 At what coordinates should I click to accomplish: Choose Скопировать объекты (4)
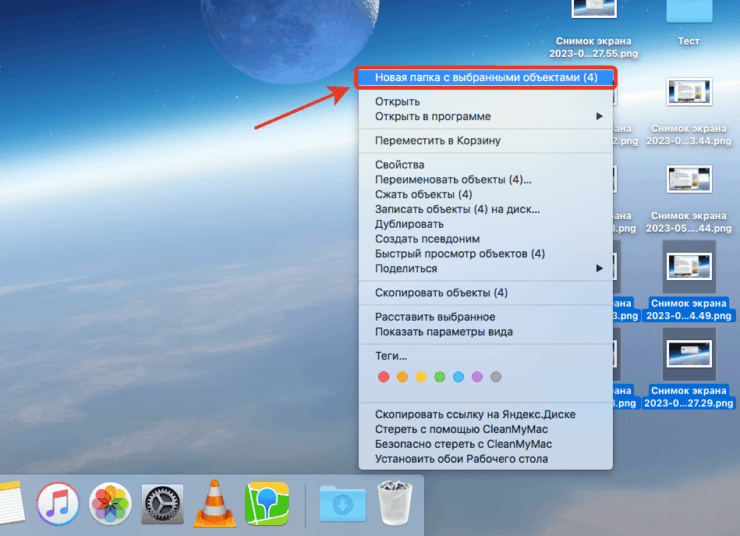486,293
